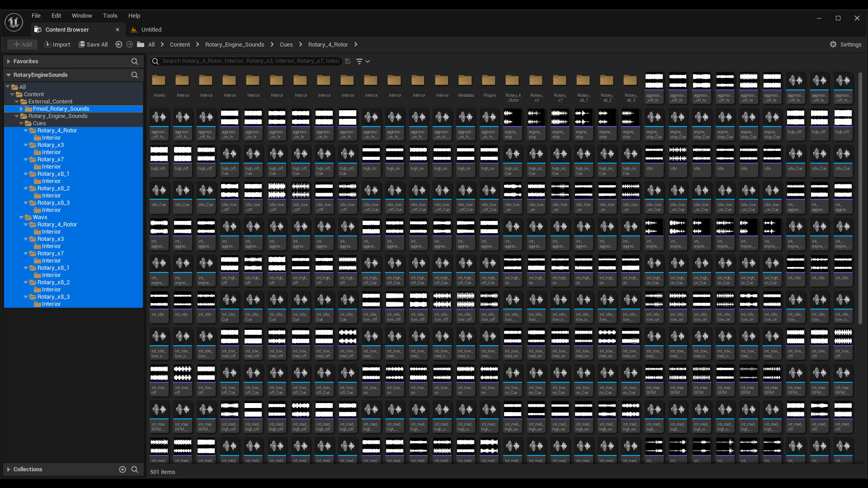Expand the Fmod_Rotary_Sounds tree folder
The image size is (868, 488).
pyautogui.click(x=21, y=109)
